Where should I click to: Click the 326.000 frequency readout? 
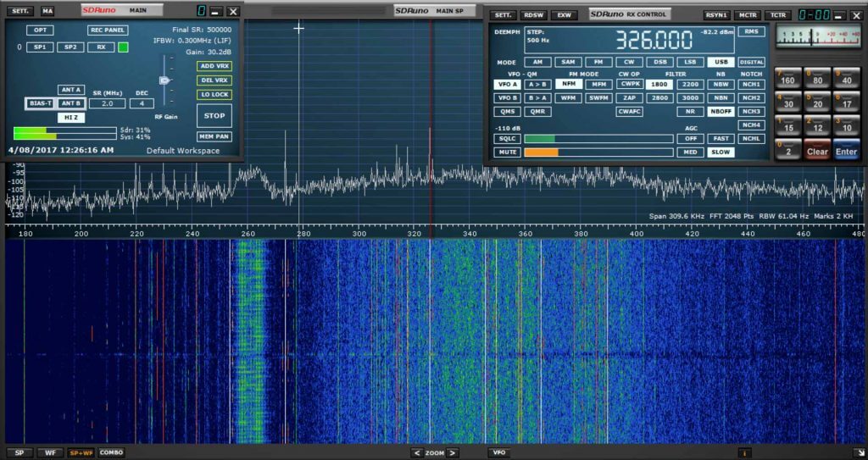click(653, 40)
